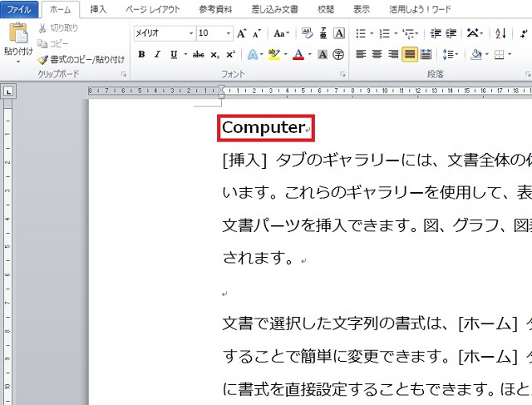Screen dimensions: 532x405
Task: Apply numbered list
Action: pyautogui.click(x=385, y=33)
